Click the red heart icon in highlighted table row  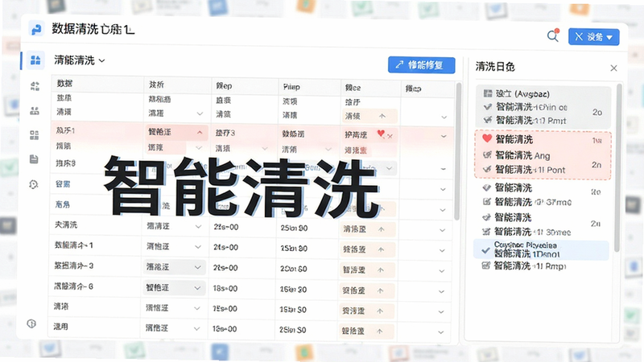pyautogui.click(x=381, y=134)
